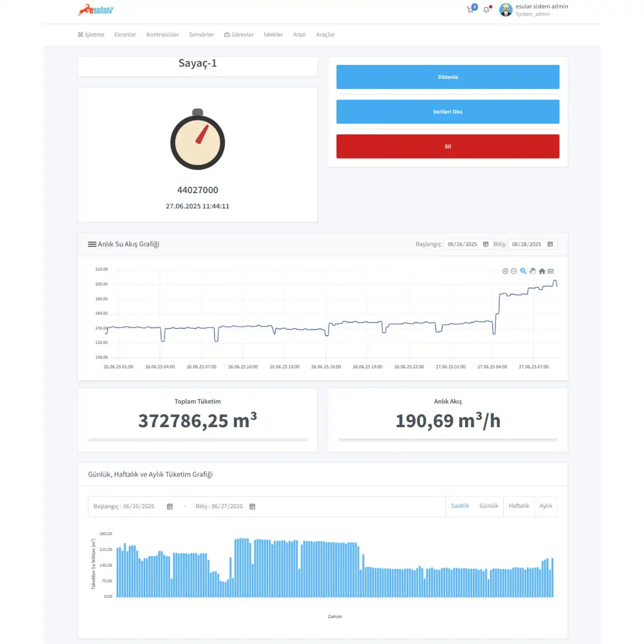Click the flow chart Başlangıç date field
Viewport: 644px width, 644px height.
tap(463, 244)
